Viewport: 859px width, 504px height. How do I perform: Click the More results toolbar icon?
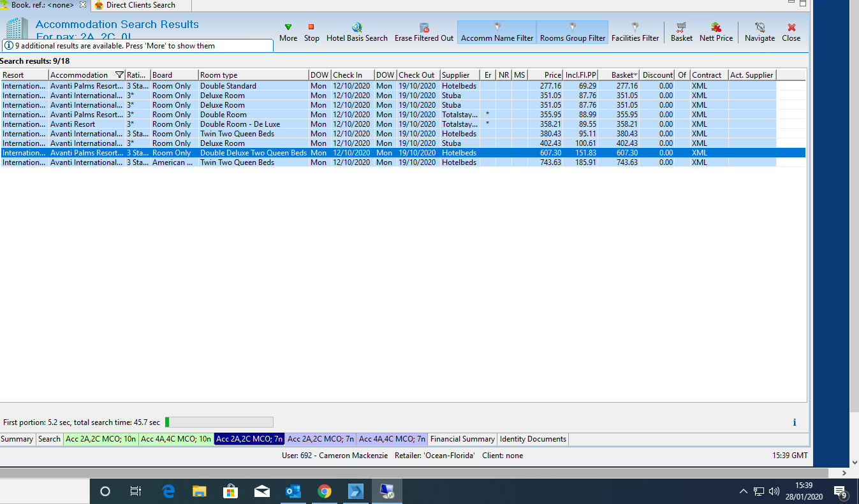click(288, 32)
